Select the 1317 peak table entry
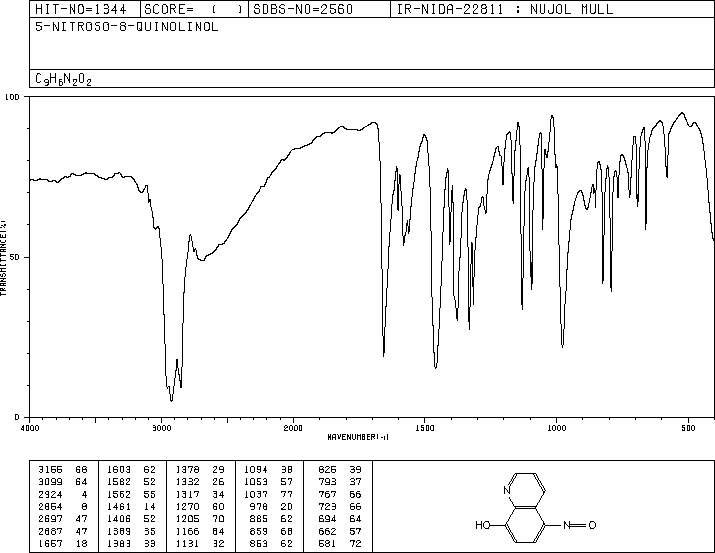 pyautogui.click(x=200, y=494)
